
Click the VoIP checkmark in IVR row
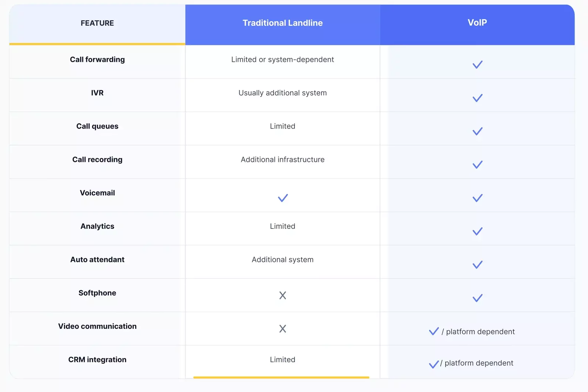[x=477, y=98]
